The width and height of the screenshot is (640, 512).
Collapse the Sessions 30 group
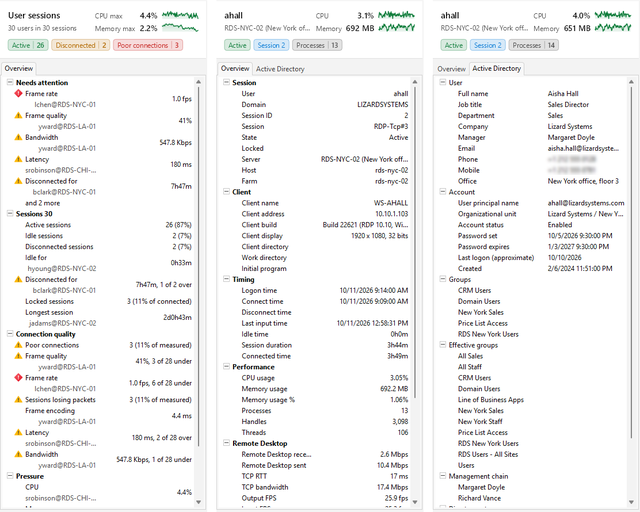[10, 214]
